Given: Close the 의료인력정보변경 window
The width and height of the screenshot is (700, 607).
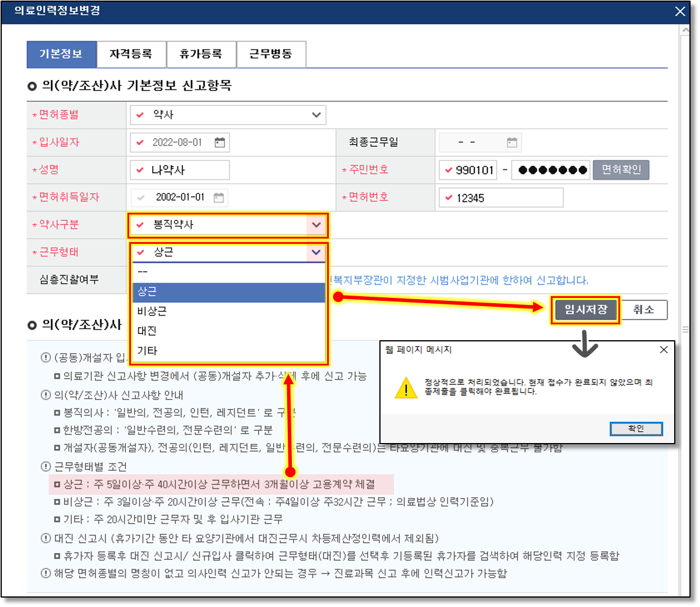Looking at the screenshot, I should coord(680,11).
